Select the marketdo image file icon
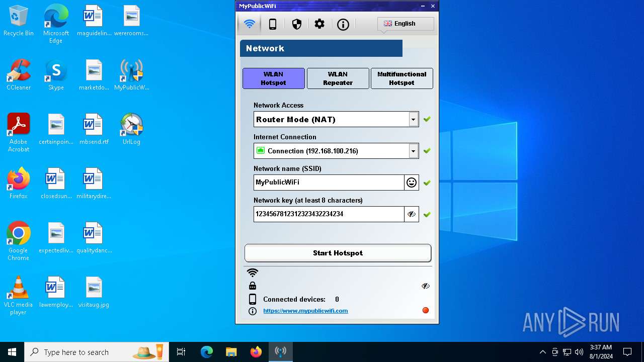Screen dimensions: 644x362 (94, 75)
